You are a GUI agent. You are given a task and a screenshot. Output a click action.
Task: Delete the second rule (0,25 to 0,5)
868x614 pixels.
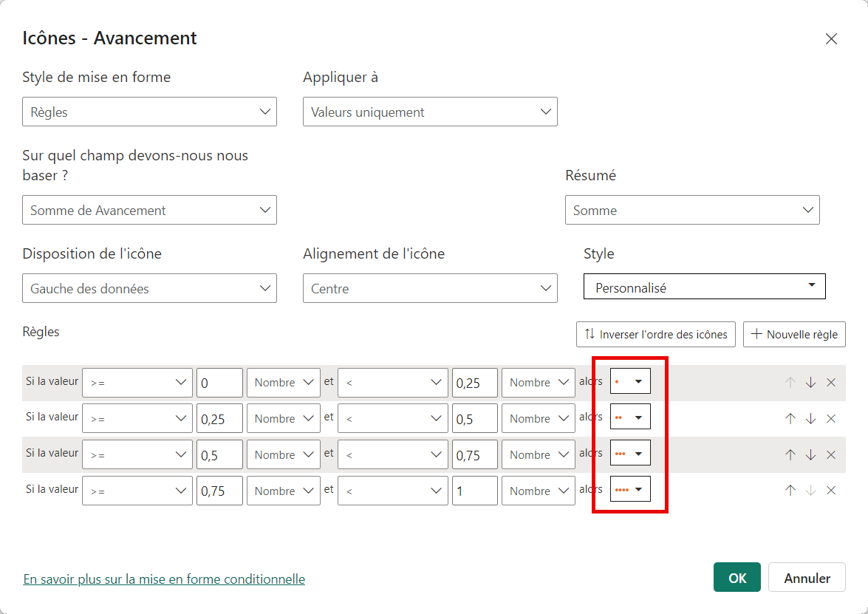(x=831, y=419)
